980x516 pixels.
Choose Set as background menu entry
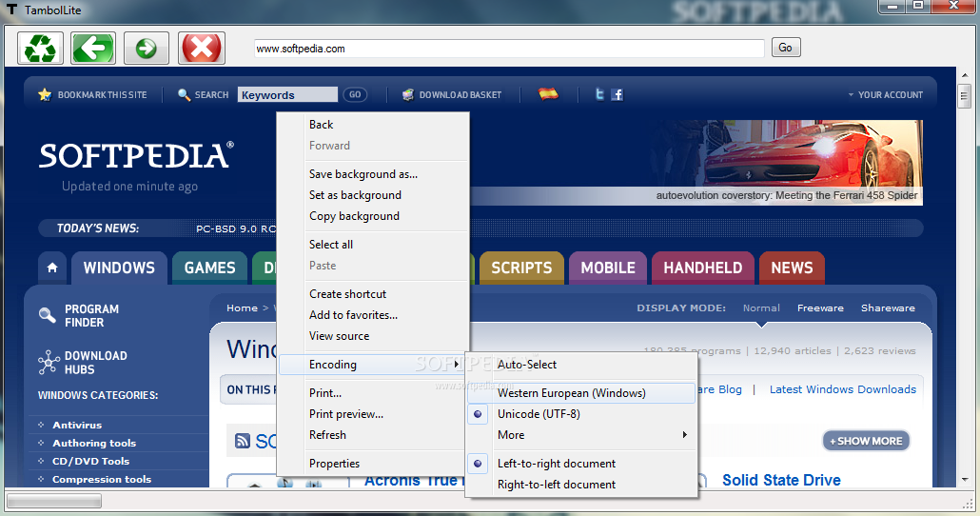click(x=373, y=195)
